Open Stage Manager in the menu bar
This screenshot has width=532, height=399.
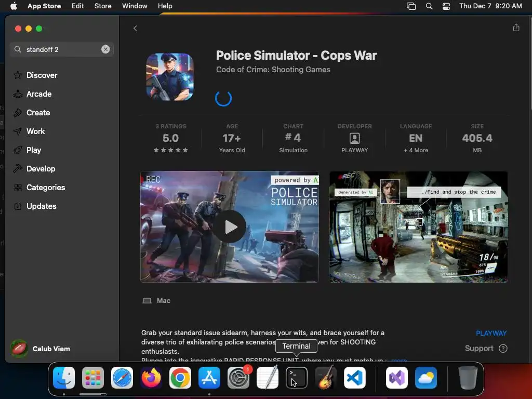(x=411, y=6)
